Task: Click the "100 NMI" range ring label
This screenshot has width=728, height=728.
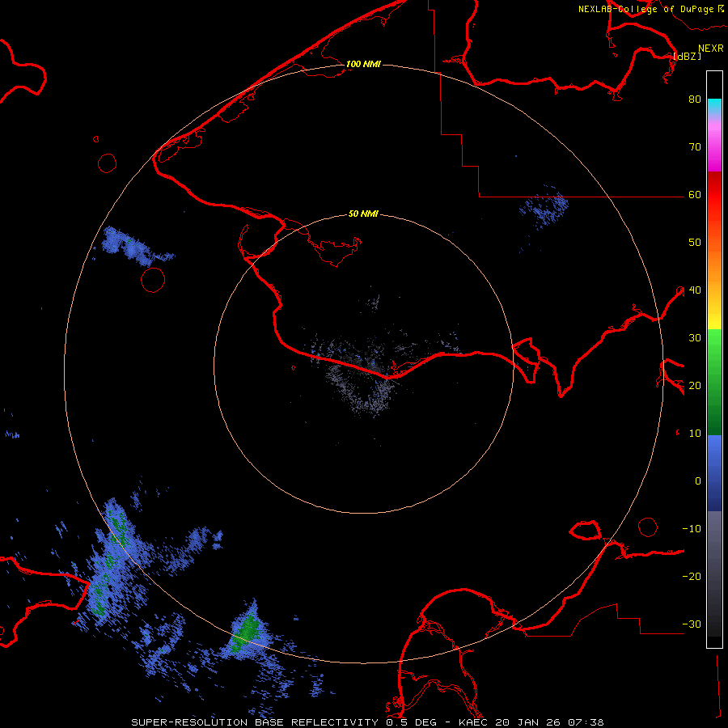Action: click(363, 64)
